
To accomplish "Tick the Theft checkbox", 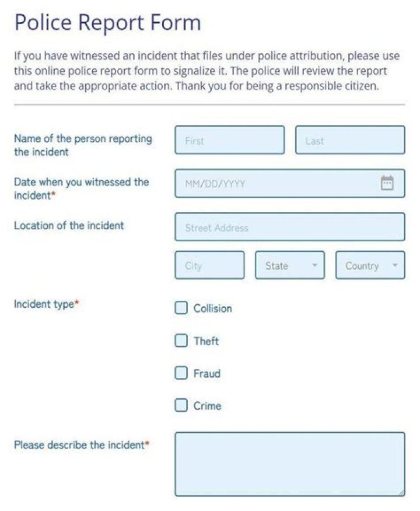I will [181, 340].
